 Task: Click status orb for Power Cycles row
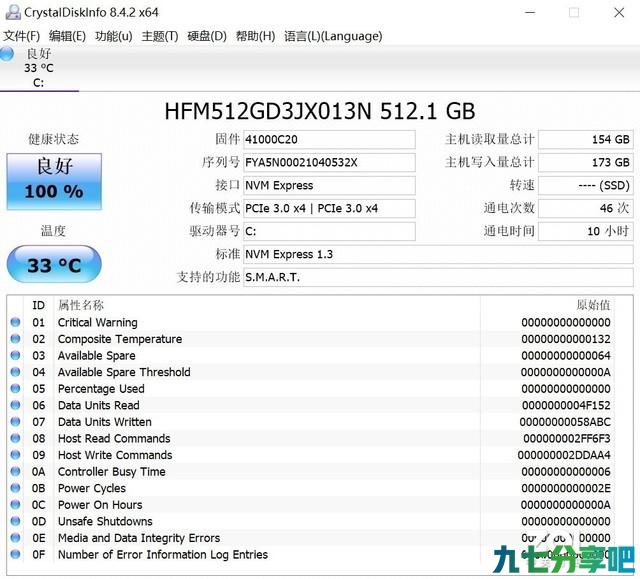[16, 488]
